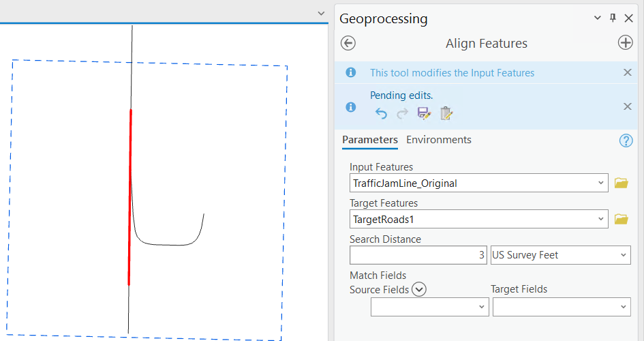Image resolution: width=644 pixels, height=341 pixels.
Task: Discard the pending edits
Action: click(446, 113)
